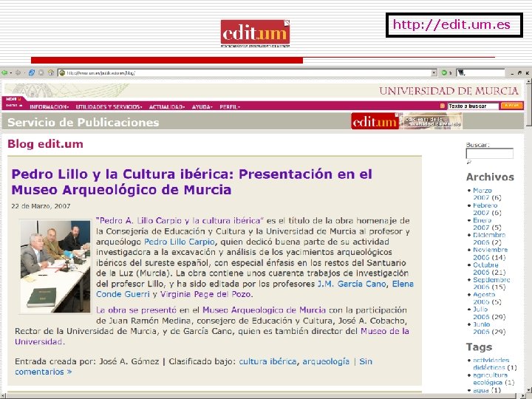Open the address bar history dropdown
Screen dimensions: 532x399
tap(434, 72)
